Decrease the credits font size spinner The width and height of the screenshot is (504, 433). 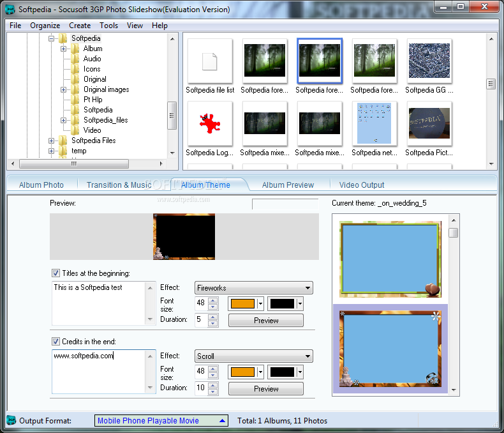(x=213, y=375)
